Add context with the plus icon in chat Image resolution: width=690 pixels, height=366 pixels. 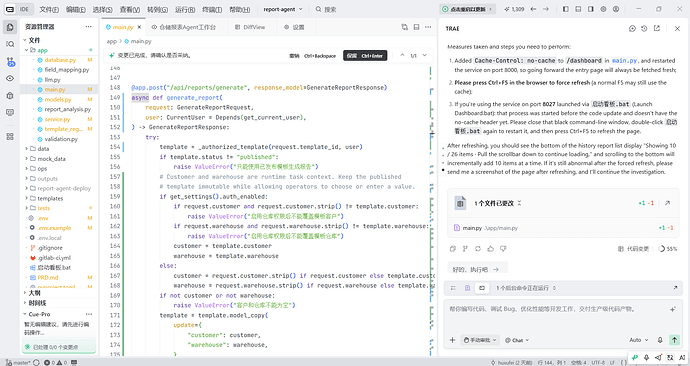[x=452, y=340]
